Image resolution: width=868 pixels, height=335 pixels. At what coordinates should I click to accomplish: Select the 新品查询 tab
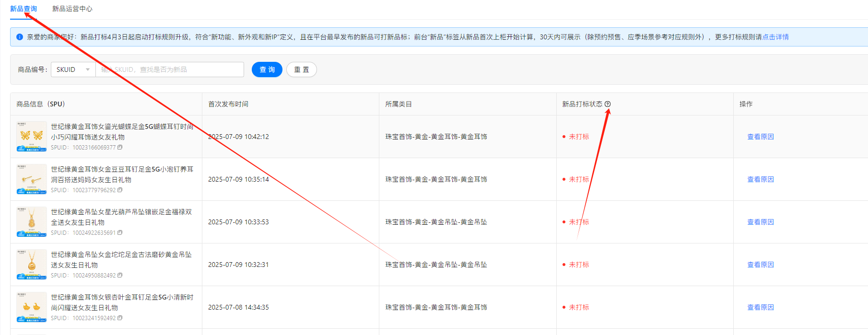click(x=23, y=9)
